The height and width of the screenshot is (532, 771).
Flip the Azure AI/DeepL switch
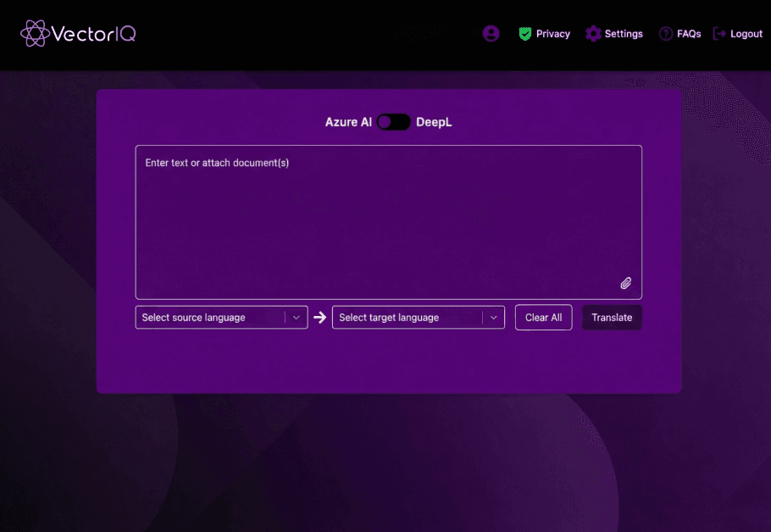coord(393,122)
